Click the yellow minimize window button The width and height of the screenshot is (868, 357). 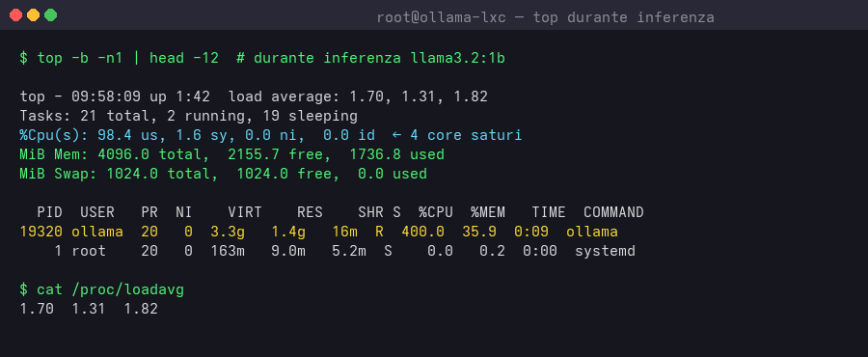point(33,14)
